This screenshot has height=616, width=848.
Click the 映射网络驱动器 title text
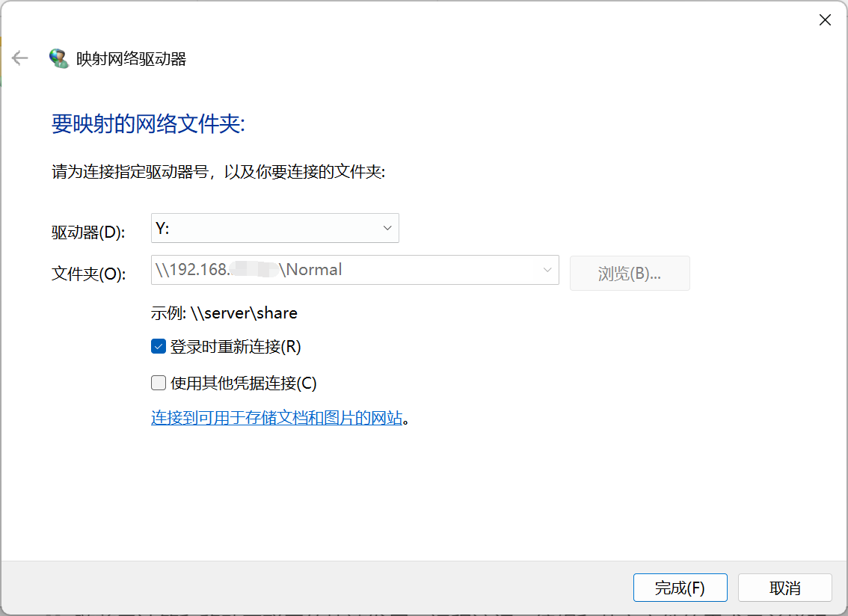pos(131,59)
